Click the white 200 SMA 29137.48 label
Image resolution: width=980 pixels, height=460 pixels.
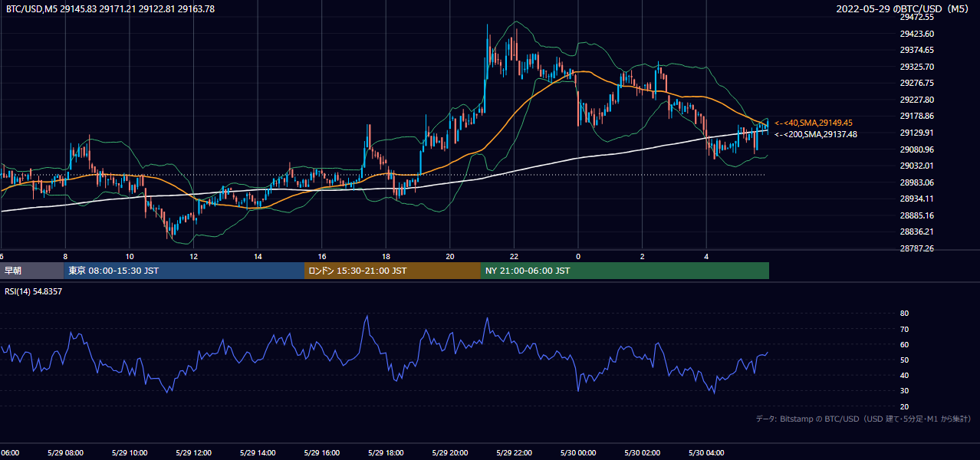[816, 134]
